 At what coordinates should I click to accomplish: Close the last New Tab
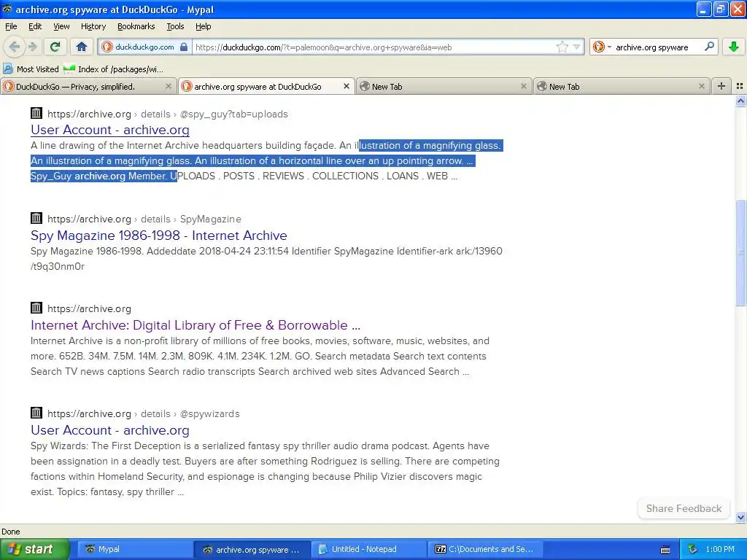(701, 86)
